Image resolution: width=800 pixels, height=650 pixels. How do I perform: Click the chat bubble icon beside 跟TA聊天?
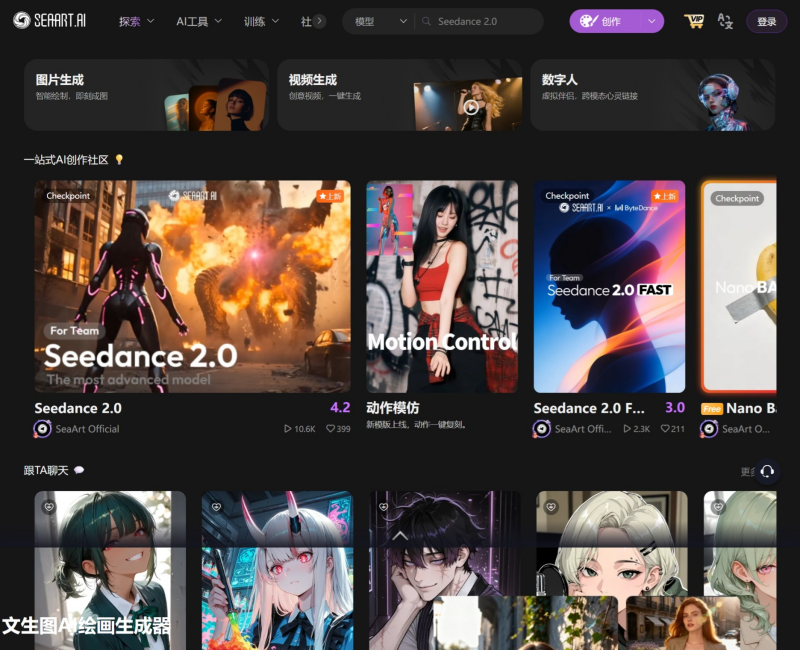[x=79, y=470]
